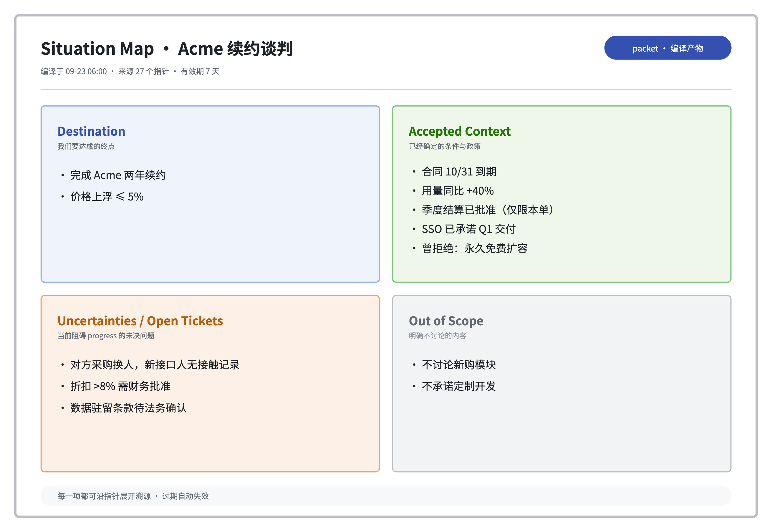Open the Destination card heading

pyautogui.click(x=91, y=131)
